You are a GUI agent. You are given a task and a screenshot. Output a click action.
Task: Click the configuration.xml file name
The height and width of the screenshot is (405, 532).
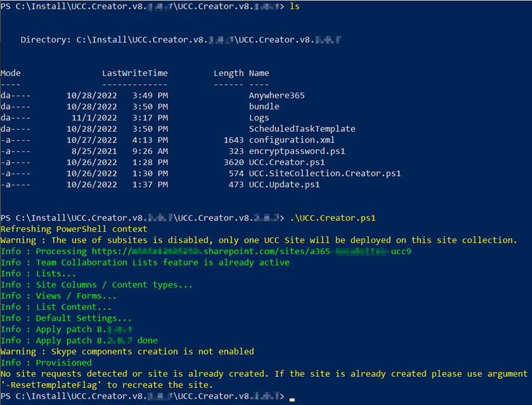click(x=292, y=140)
